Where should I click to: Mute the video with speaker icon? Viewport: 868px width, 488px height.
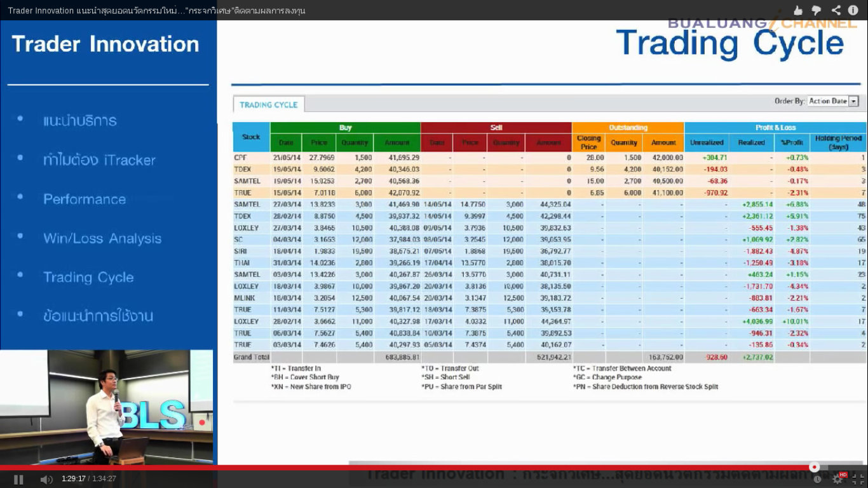[x=46, y=479]
